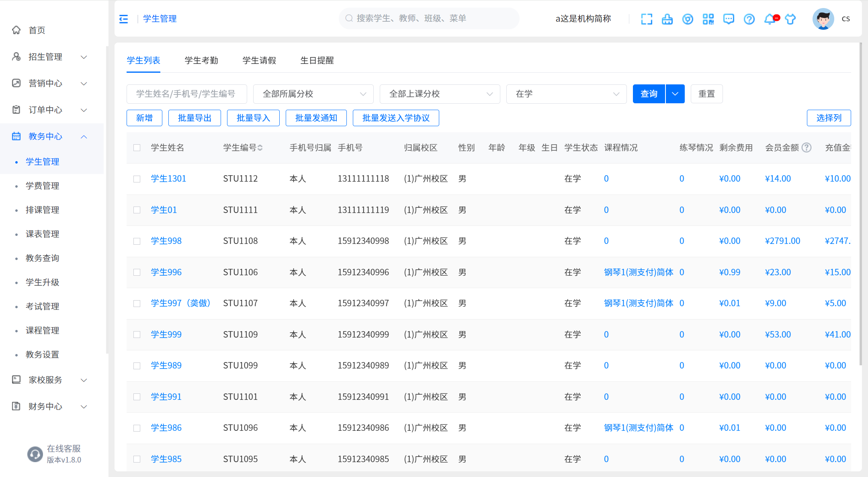Image resolution: width=868 pixels, height=477 pixels.
Task: Click the 招生管理 person icon
Action: [x=16, y=57]
